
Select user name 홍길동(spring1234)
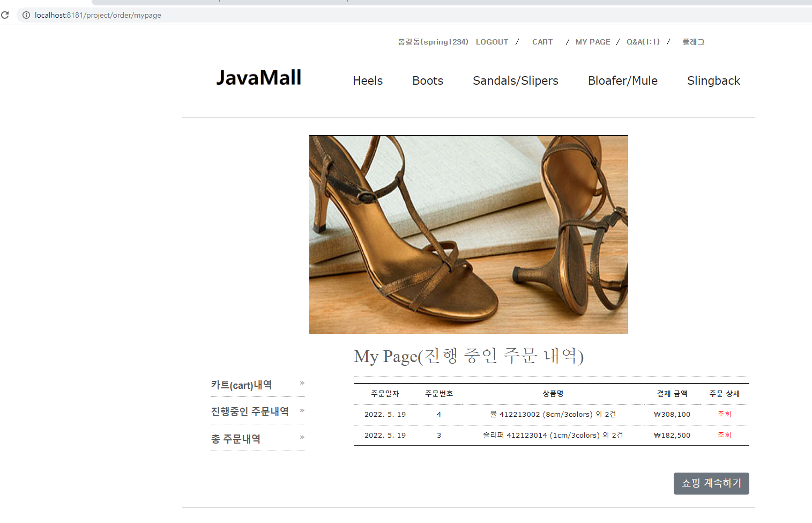pos(433,42)
